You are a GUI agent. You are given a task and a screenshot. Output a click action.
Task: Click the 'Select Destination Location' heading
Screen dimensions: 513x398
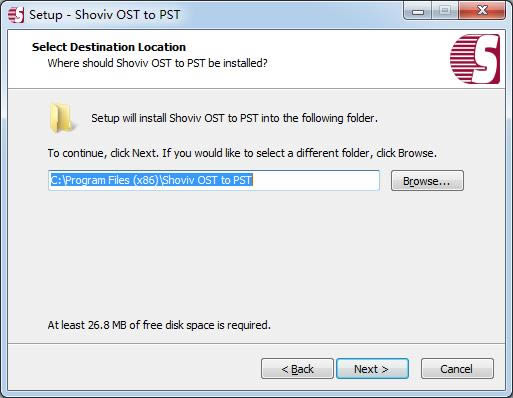point(109,47)
